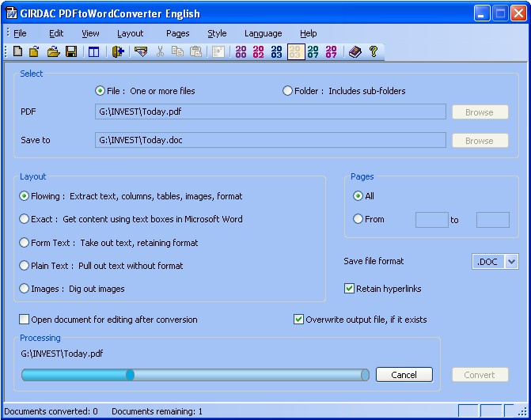Open the File menu

click(x=20, y=33)
